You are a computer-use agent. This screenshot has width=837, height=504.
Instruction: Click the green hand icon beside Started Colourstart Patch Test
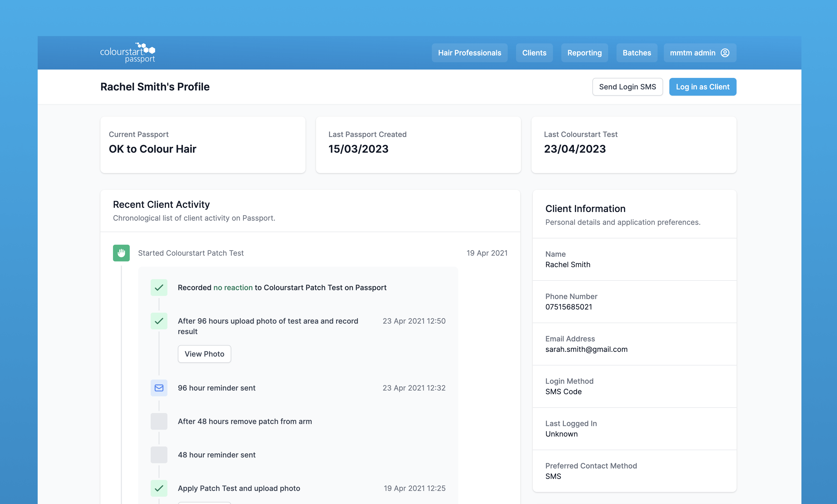pyautogui.click(x=121, y=253)
